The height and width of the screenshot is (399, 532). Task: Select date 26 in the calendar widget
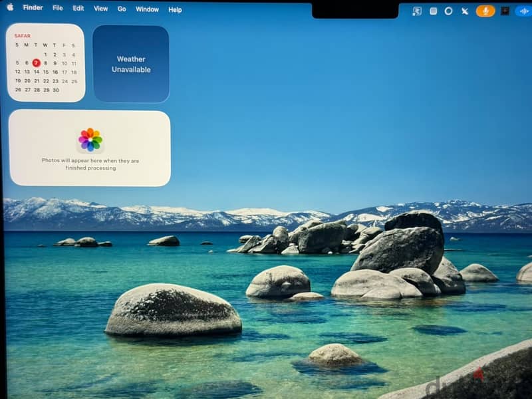pyautogui.click(x=18, y=90)
